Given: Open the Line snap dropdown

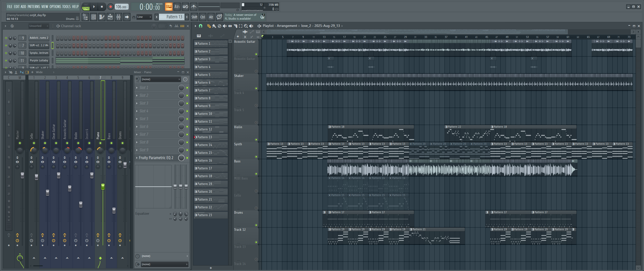Looking at the screenshot, I should tap(144, 17).
